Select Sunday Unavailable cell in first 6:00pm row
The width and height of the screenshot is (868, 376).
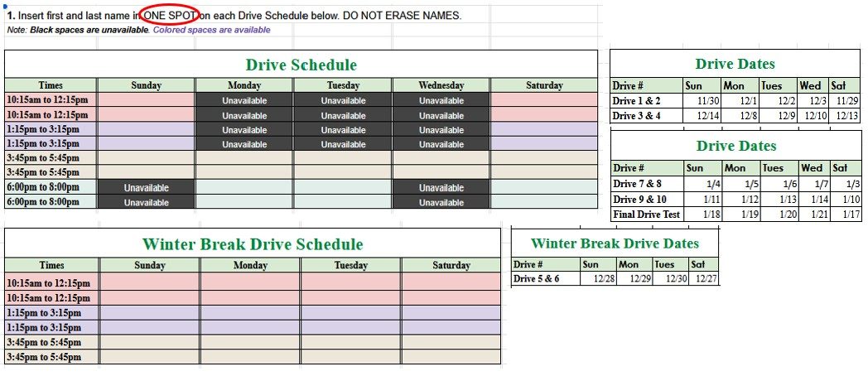coord(146,188)
